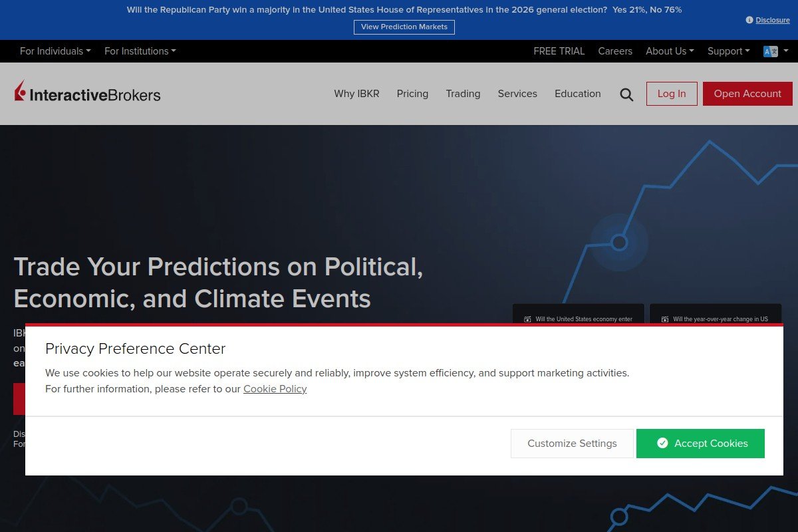The image size is (798, 532).
Task: Go to the FREE TRIAL page
Action: tap(559, 51)
